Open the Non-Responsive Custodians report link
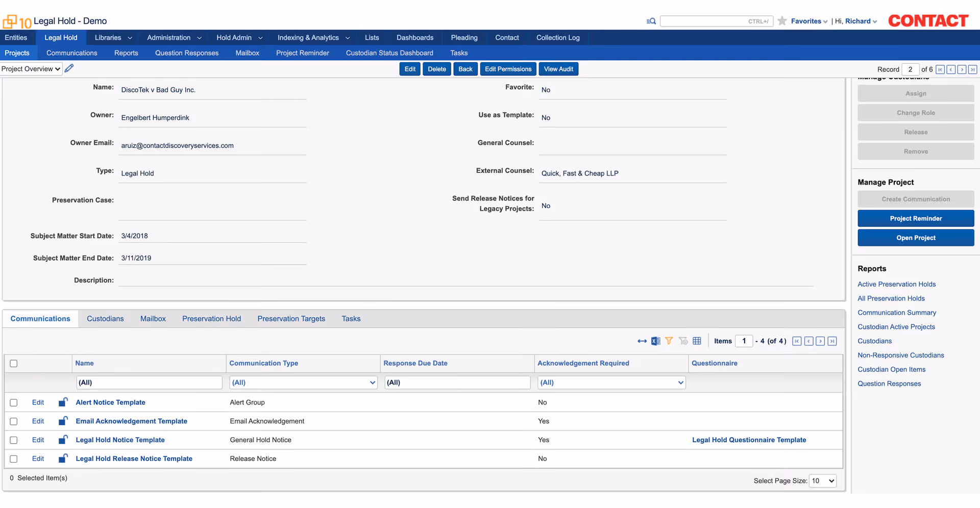The image size is (980, 508). 901,355
